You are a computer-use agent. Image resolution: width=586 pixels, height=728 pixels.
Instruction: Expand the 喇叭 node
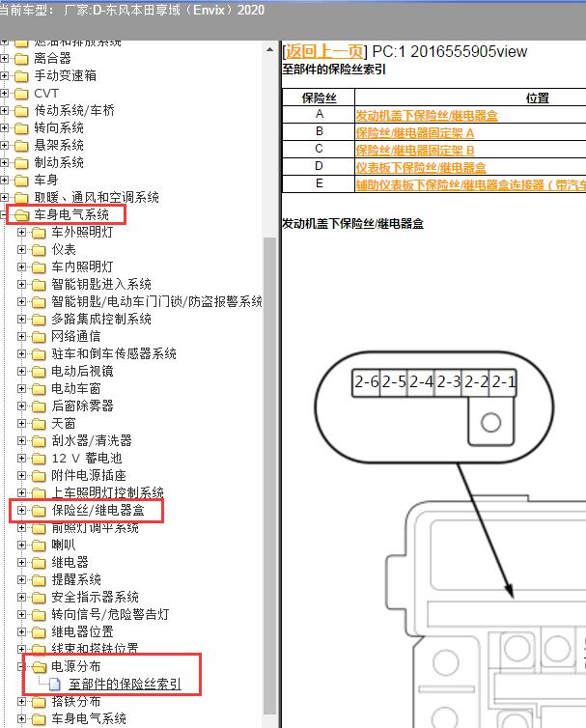tap(21, 546)
